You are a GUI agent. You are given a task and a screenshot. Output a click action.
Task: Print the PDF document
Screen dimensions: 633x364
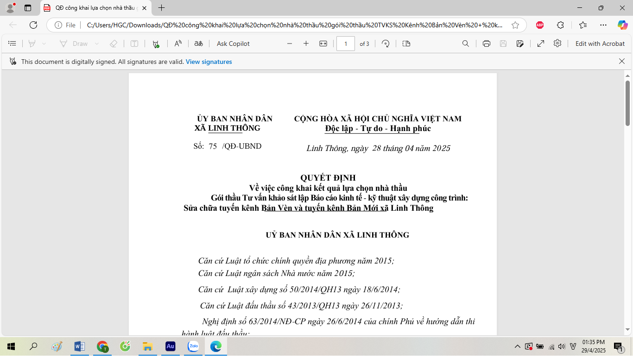click(487, 44)
